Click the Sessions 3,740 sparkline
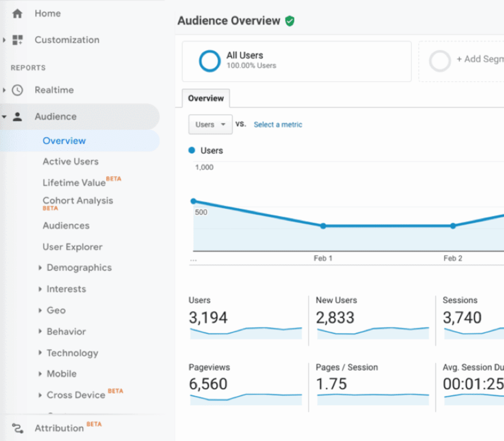 point(474,333)
